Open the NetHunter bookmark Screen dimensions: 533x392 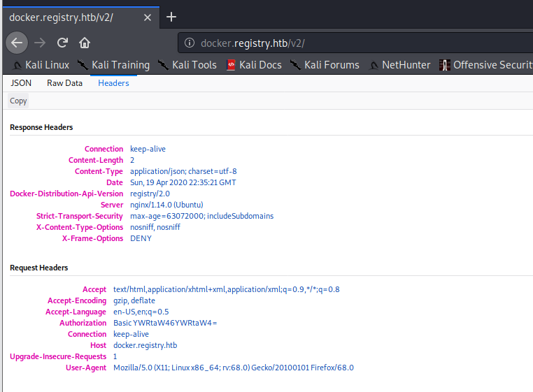coord(399,65)
